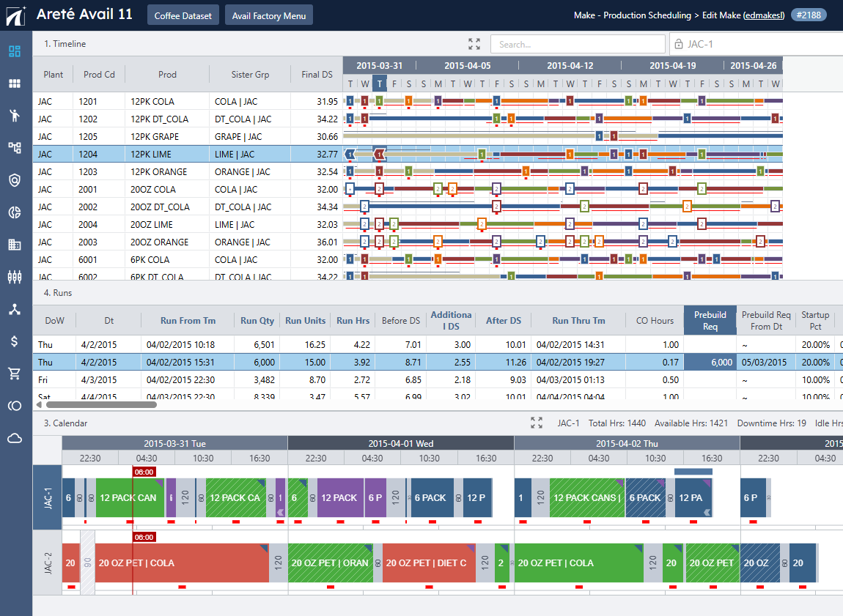Select the JAC-1 calendar row label

(x=48, y=498)
